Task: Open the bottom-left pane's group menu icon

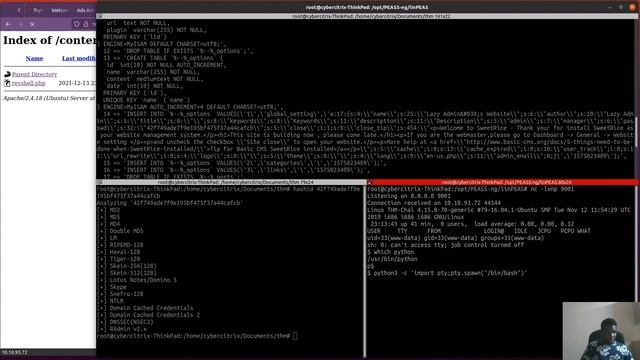Action: pos(100,182)
